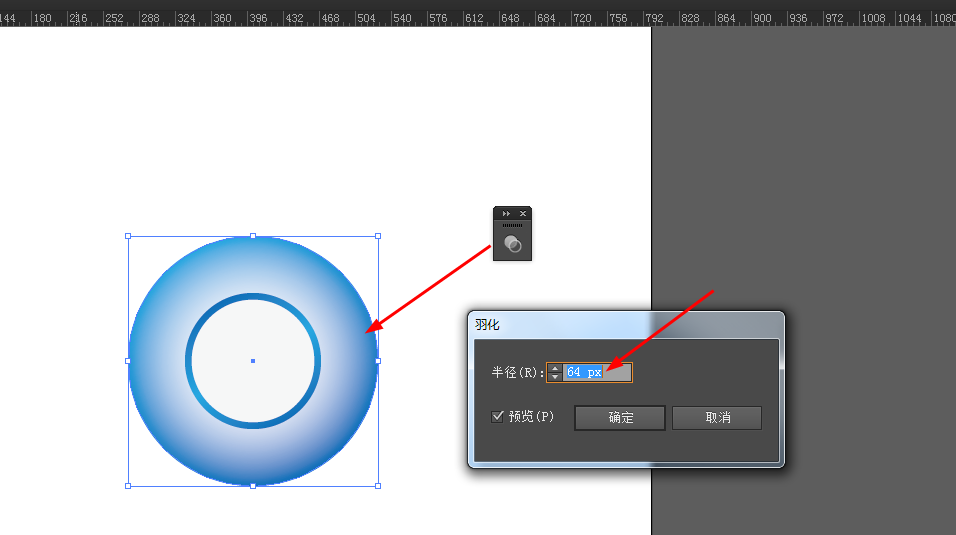Expand the collapsed floating panel with double arrows
956x535 pixels.
[506, 214]
